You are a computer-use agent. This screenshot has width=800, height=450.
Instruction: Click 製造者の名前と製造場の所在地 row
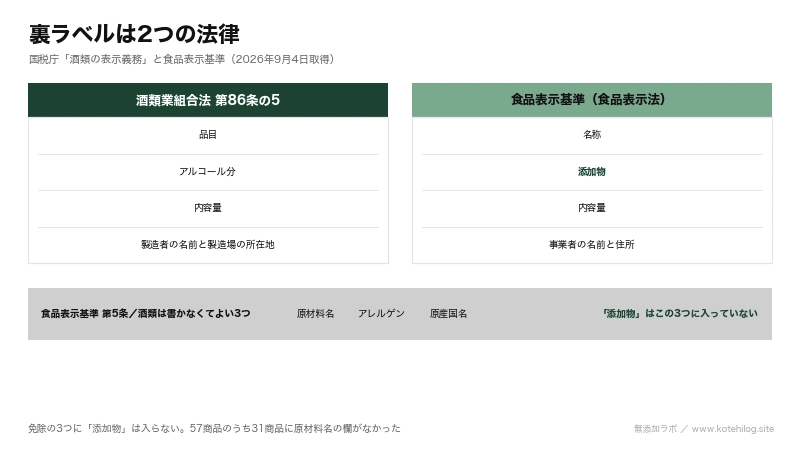208,245
